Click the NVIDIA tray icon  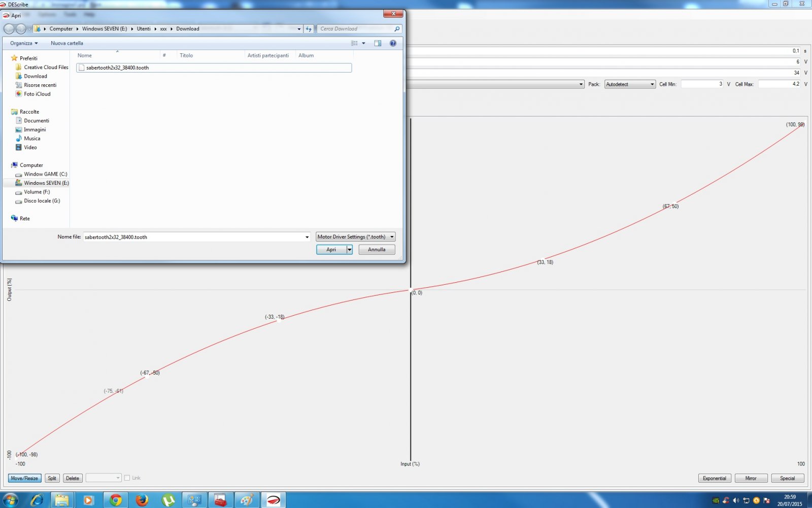coord(716,500)
